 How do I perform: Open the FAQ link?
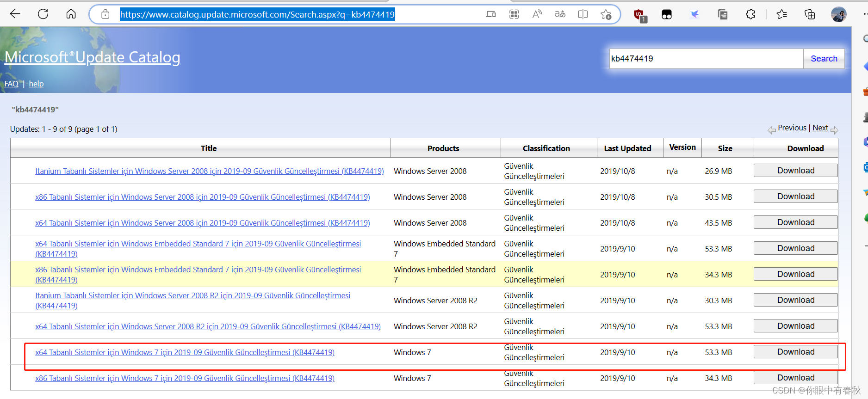click(12, 84)
